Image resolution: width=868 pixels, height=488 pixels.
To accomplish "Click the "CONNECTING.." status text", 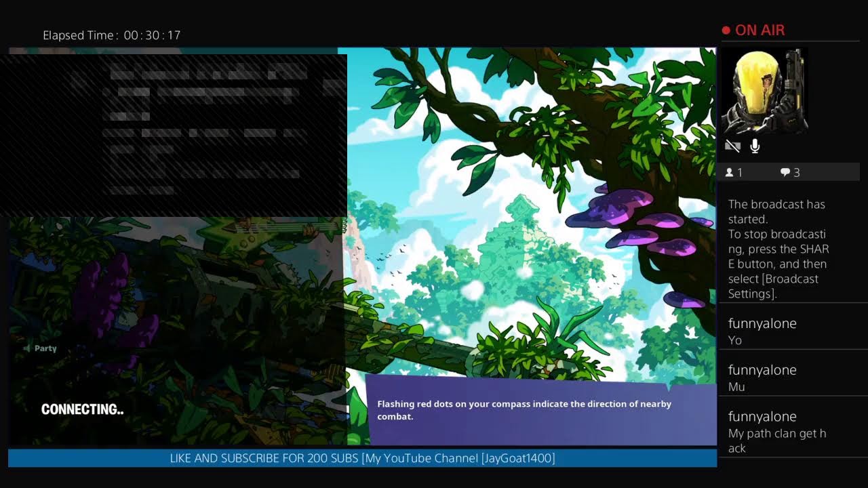I will pyautogui.click(x=82, y=409).
